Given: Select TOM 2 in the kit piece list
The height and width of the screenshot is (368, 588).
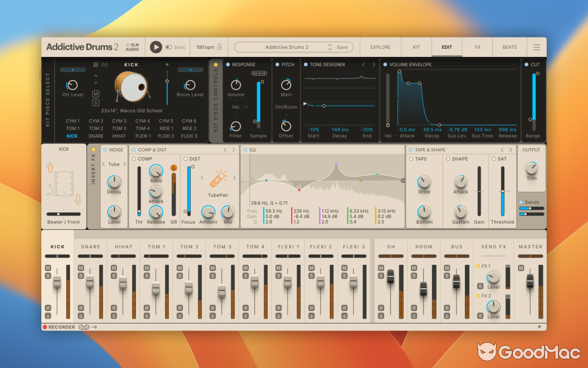Looking at the screenshot, I should (96, 128).
